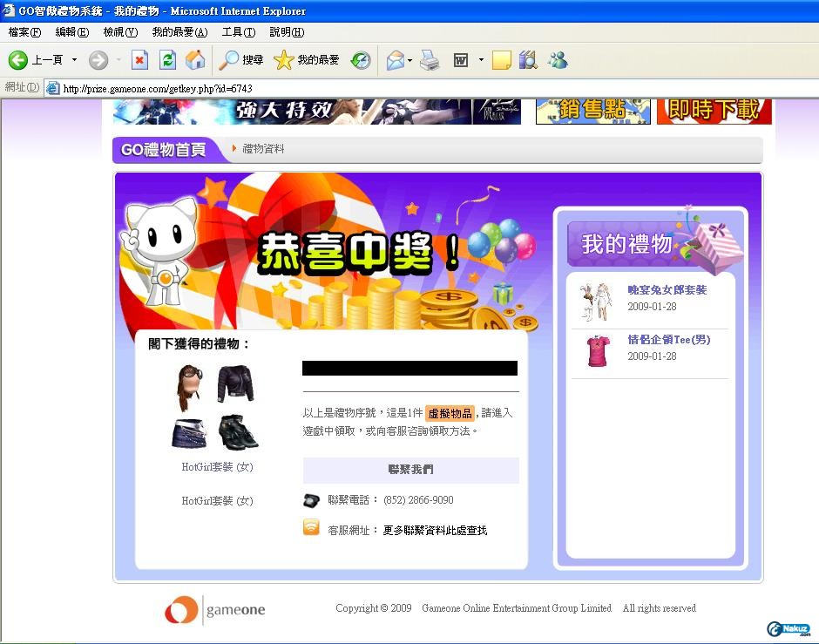Expand the Forward button history dropdown
Image resolution: width=819 pixels, height=644 pixels.
coord(118,60)
